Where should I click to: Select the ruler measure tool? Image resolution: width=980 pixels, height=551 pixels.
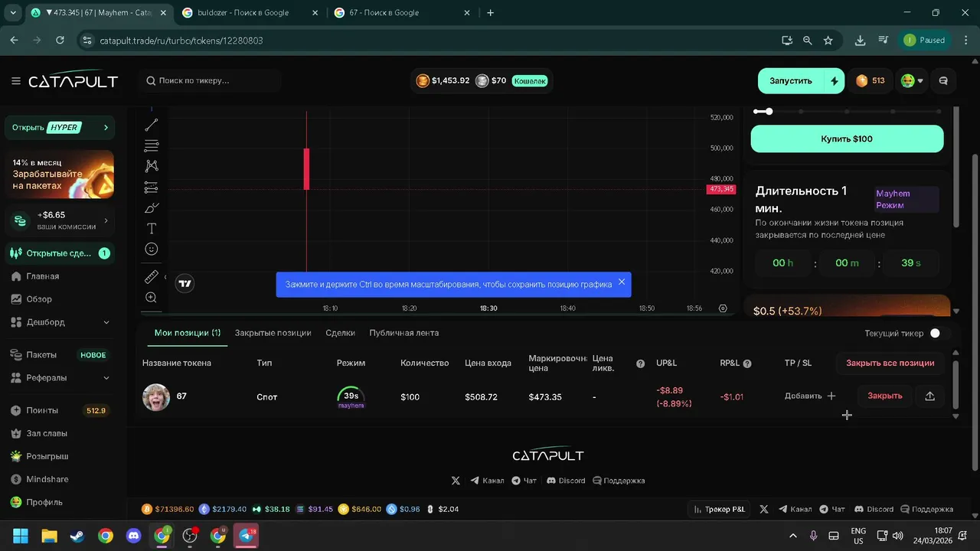click(x=152, y=277)
